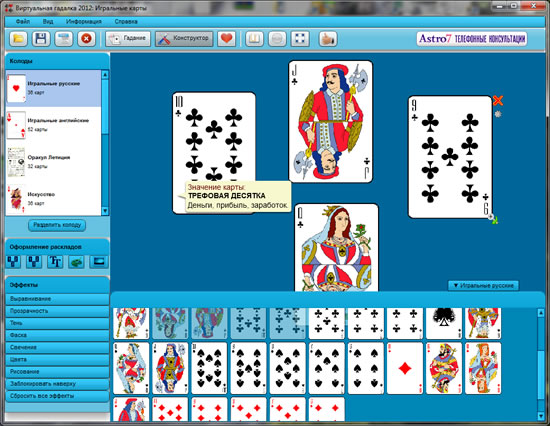The height and width of the screenshot is (426, 550).
Task: Click the fullscreen arrows toolbar icon
Action: click(x=300, y=39)
